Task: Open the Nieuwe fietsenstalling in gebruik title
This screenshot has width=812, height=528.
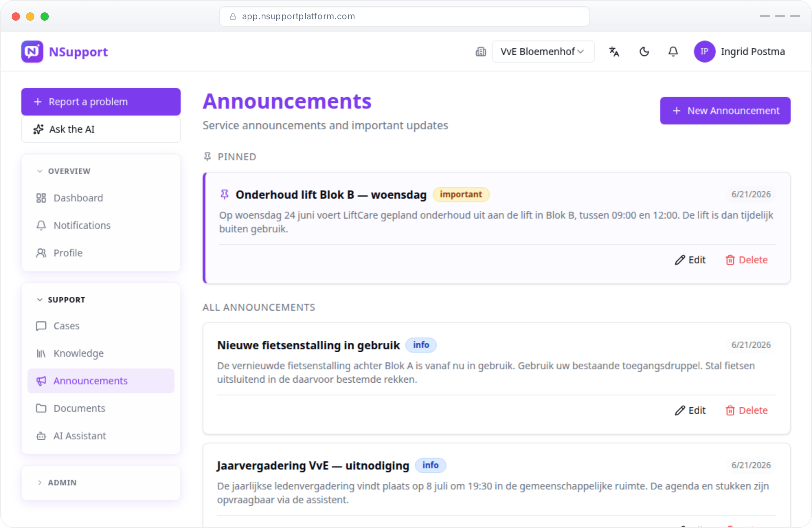Action: [x=308, y=345]
